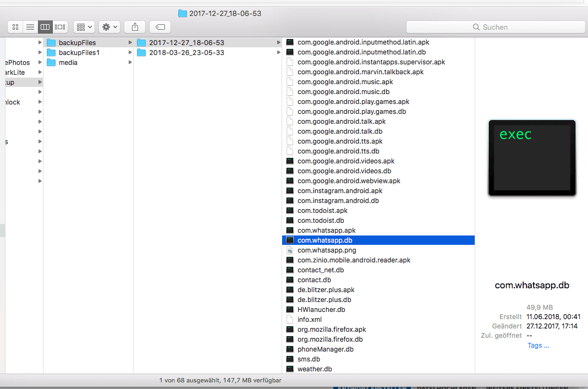This screenshot has height=389, width=588.
Task: Select com.instagram.android.db
Action: (x=378, y=201)
